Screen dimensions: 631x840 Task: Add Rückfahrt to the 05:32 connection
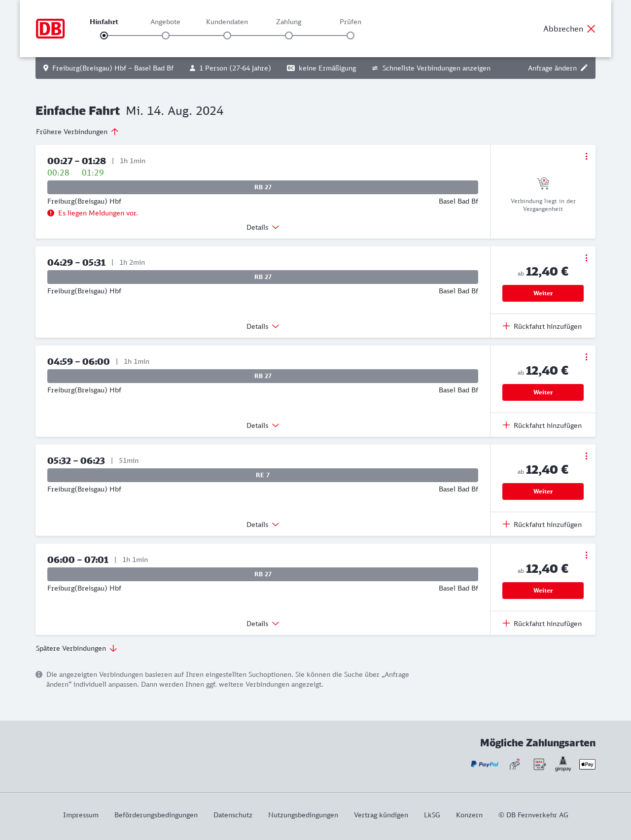click(542, 525)
